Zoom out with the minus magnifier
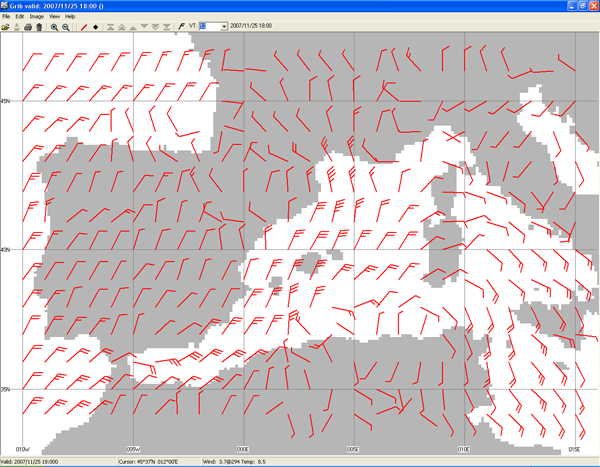600x467 pixels. pyautogui.click(x=66, y=27)
